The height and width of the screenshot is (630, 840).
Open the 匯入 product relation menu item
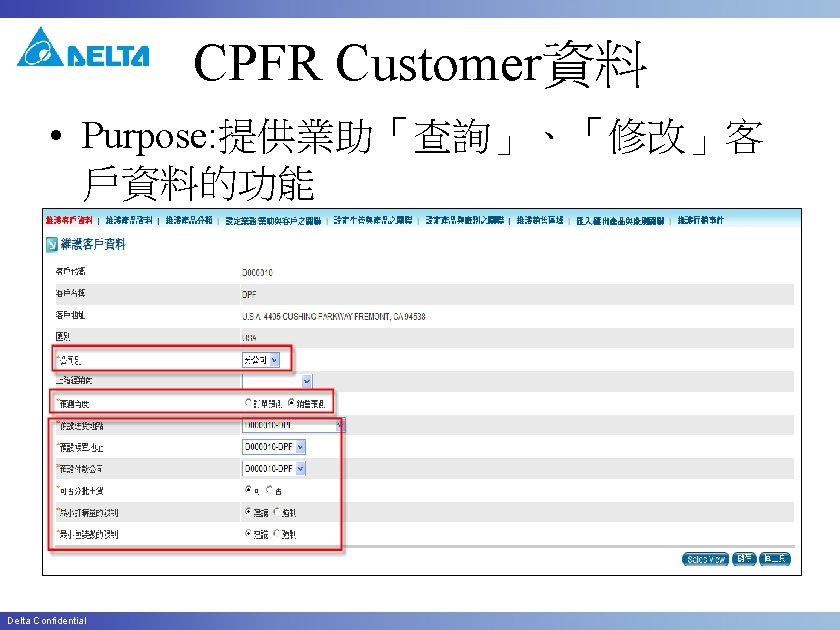tap(620, 220)
